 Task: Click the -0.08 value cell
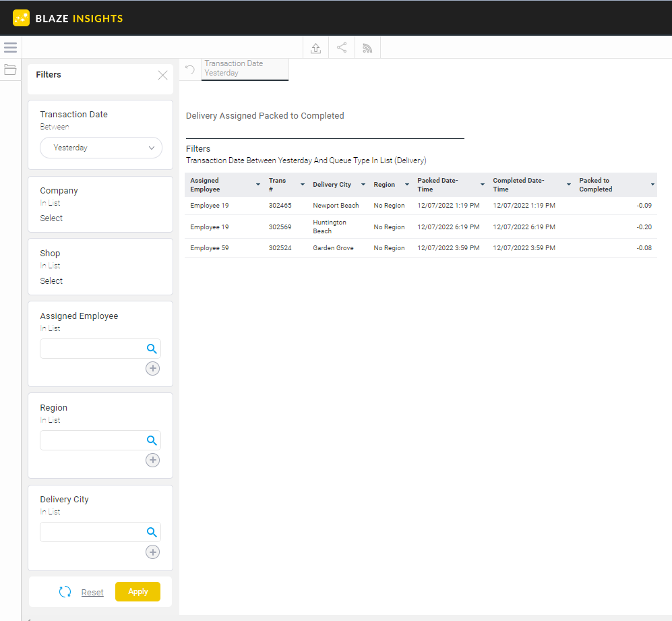coord(644,248)
